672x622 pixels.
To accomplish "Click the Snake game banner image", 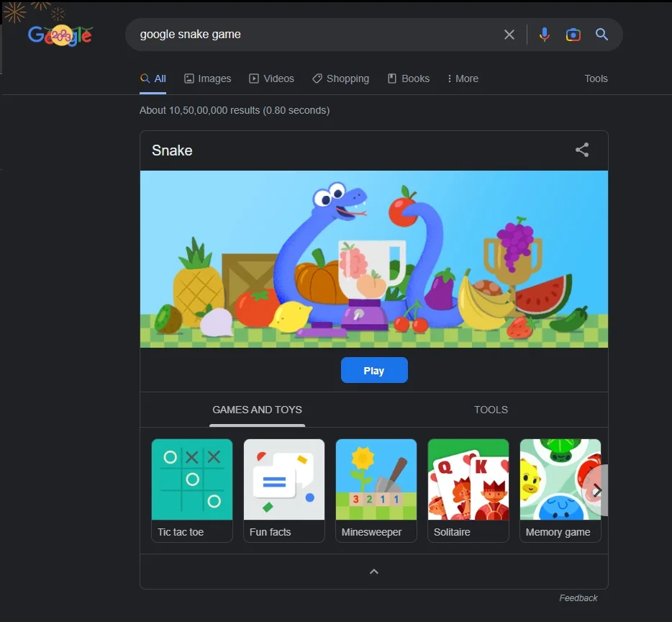I will point(373,259).
